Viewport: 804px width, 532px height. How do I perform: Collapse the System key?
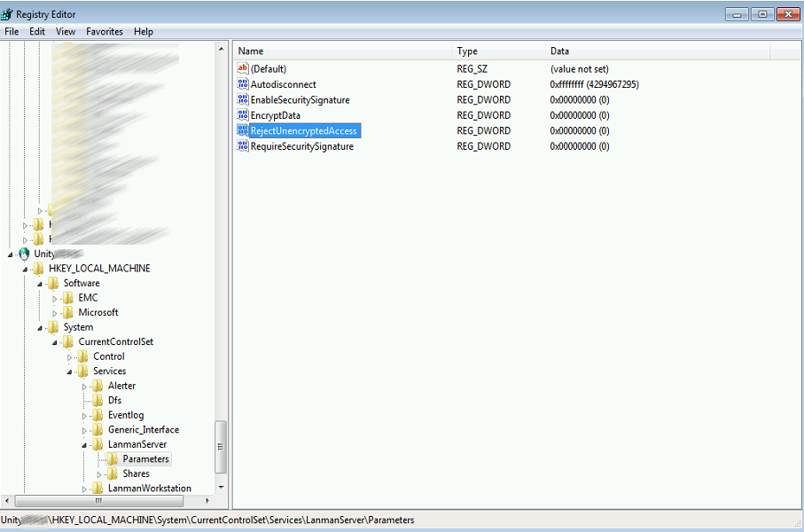40,328
